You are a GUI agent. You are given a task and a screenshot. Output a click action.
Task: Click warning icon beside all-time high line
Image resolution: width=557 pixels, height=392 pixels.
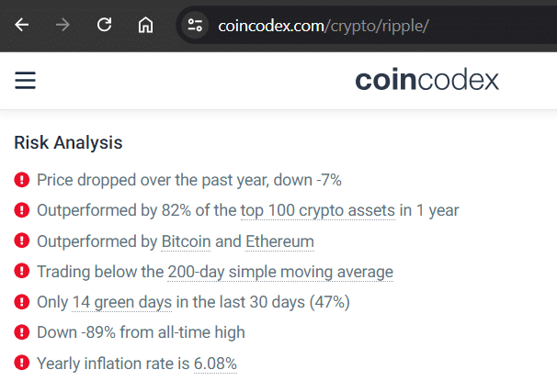click(22, 332)
